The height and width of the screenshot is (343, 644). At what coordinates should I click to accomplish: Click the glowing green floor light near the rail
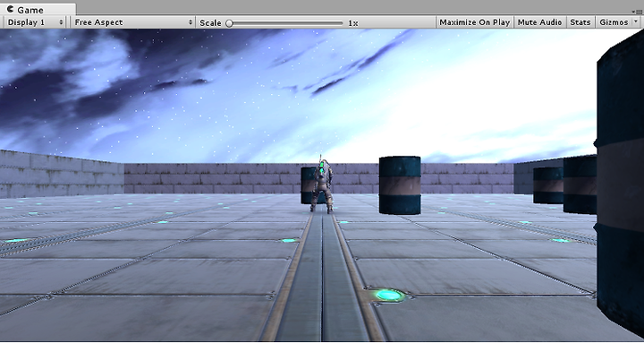(388, 295)
